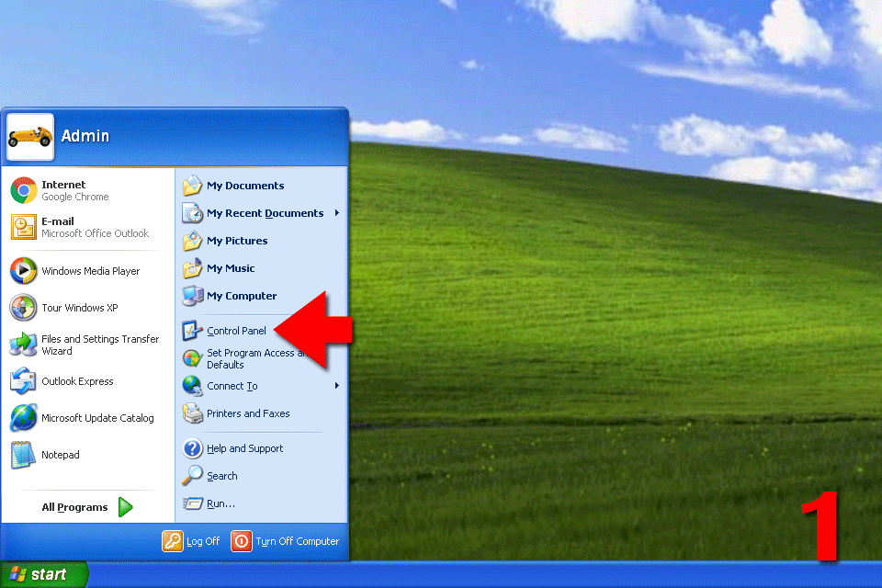
Task: Click the start button on taskbar
Action: (x=44, y=574)
